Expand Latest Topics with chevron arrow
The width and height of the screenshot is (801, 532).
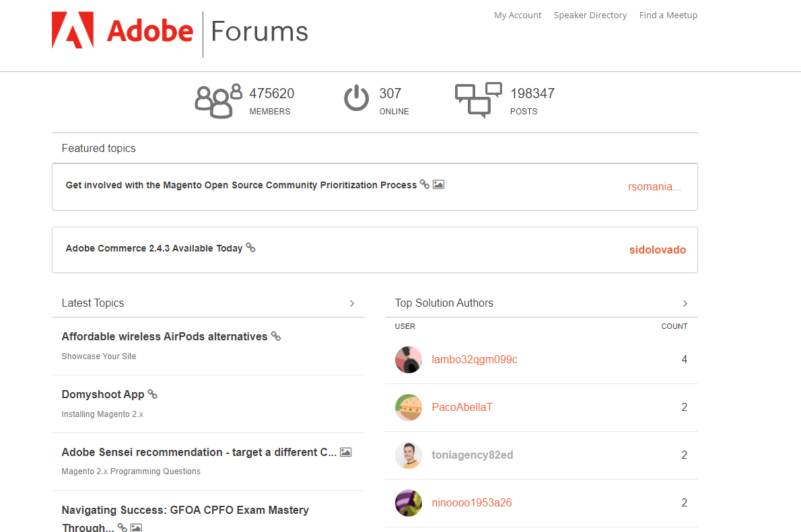(x=352, y=303)
